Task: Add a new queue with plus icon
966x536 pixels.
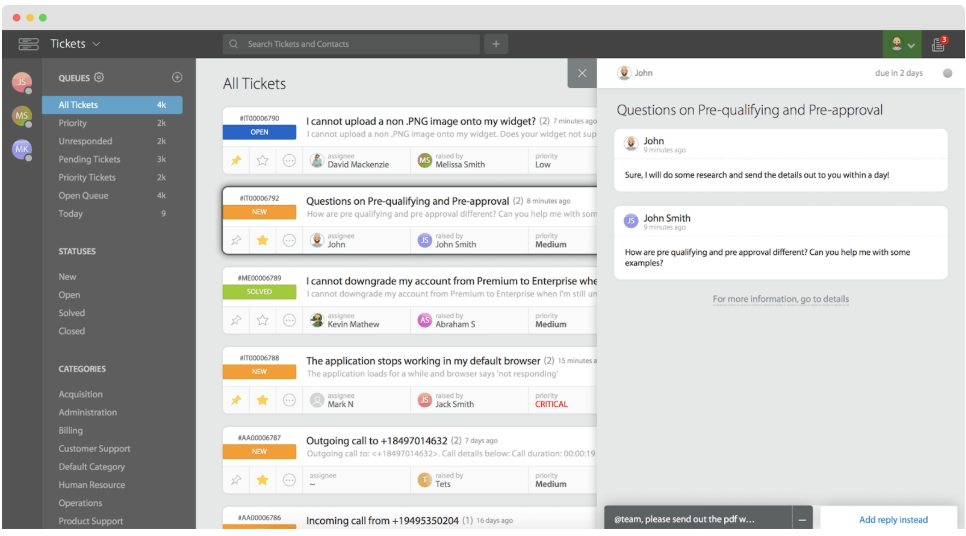Action: coord(177,77)
